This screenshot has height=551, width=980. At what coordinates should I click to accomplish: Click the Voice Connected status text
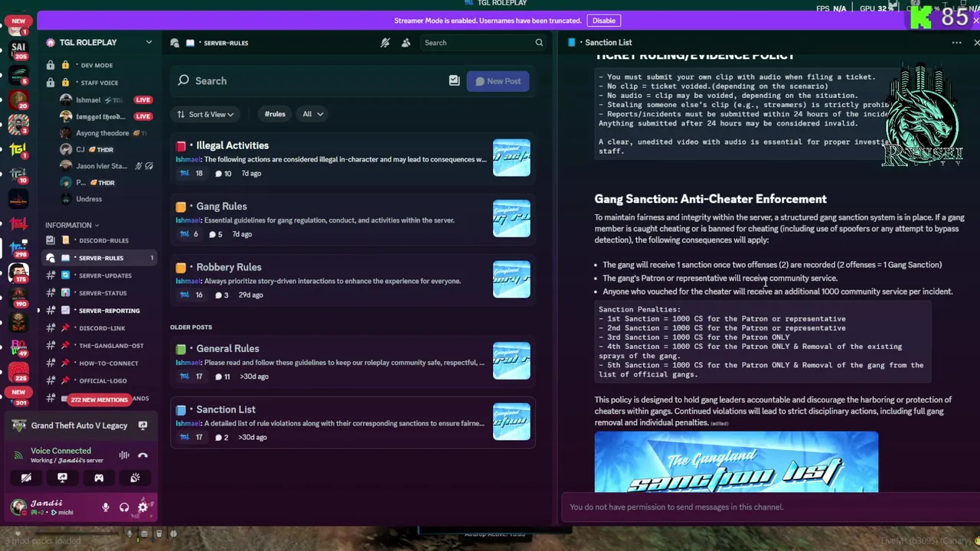60,451
